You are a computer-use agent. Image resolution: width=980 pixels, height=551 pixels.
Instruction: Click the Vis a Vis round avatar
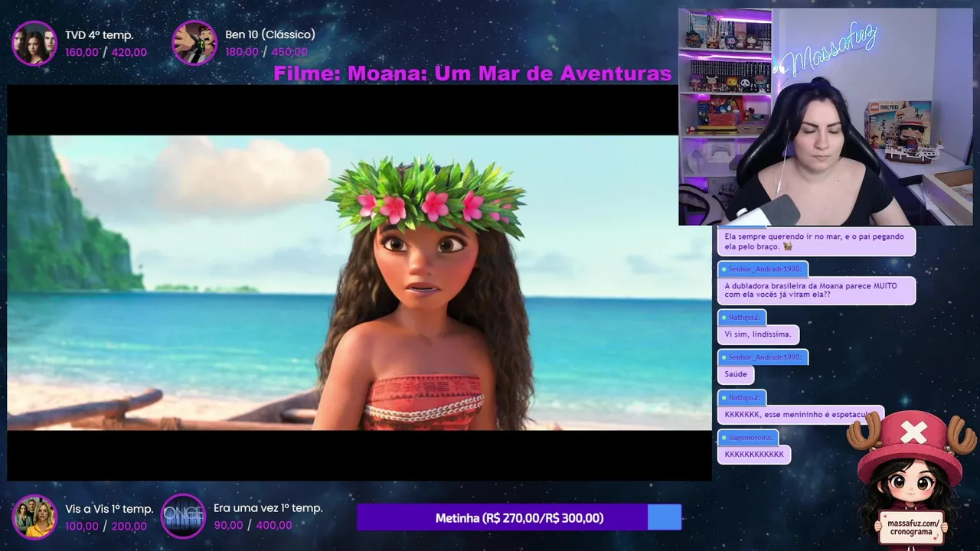click(34, 517)
